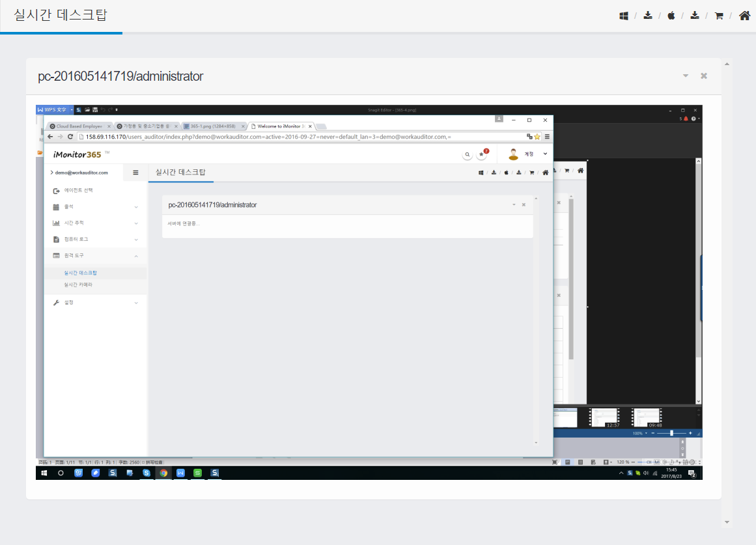Select 실시간 카메라 in the remote sidebar
This screenshot has height=545, width=756.
click(78, 285)
